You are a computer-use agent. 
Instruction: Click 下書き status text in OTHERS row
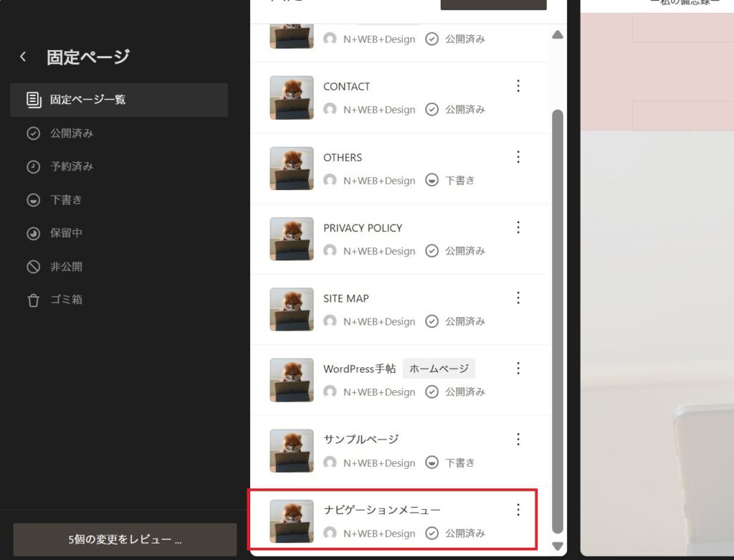point(459,180)
